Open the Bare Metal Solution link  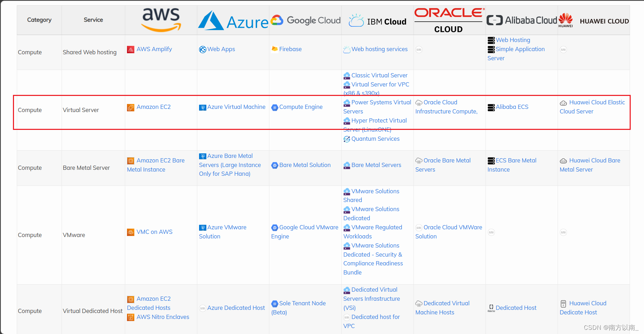pos(305,165)
